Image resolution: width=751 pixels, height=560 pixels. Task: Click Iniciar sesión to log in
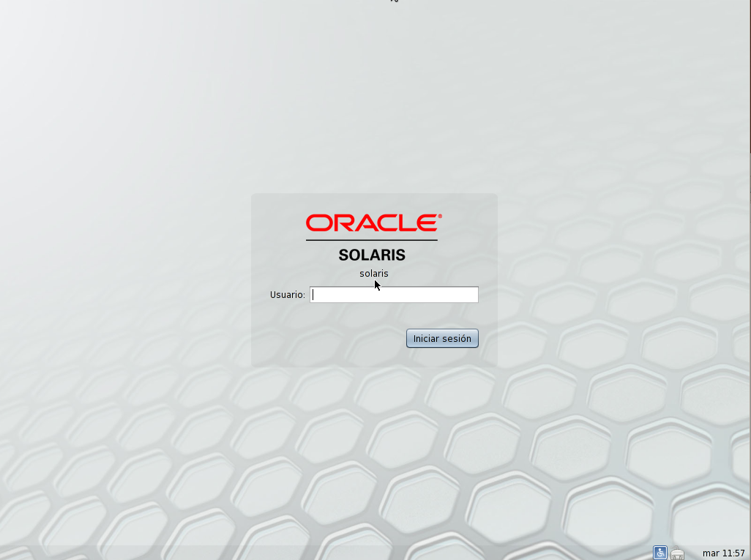pos(442,338)
